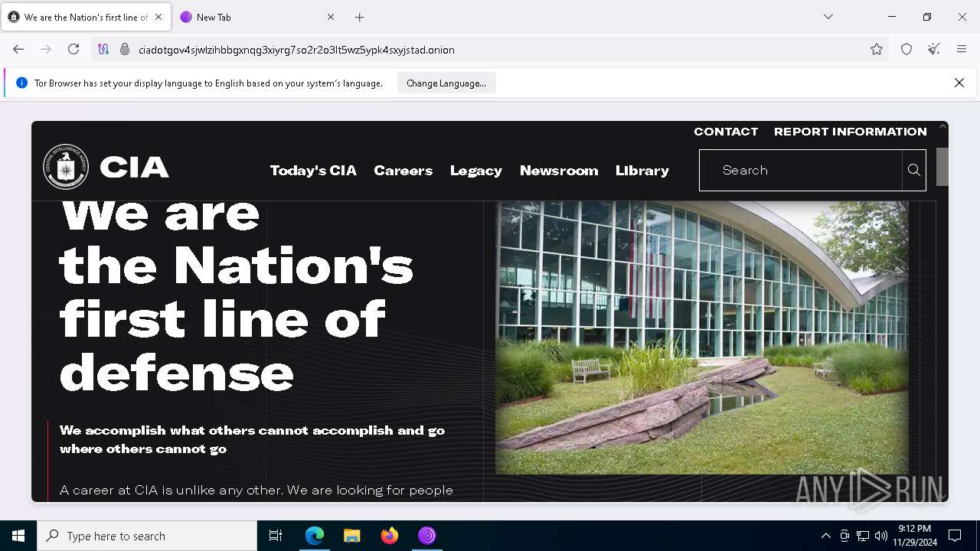Viewport: 980px width, 551px height.
Task: Open File Explorer from taskbar
Action: 352,536
